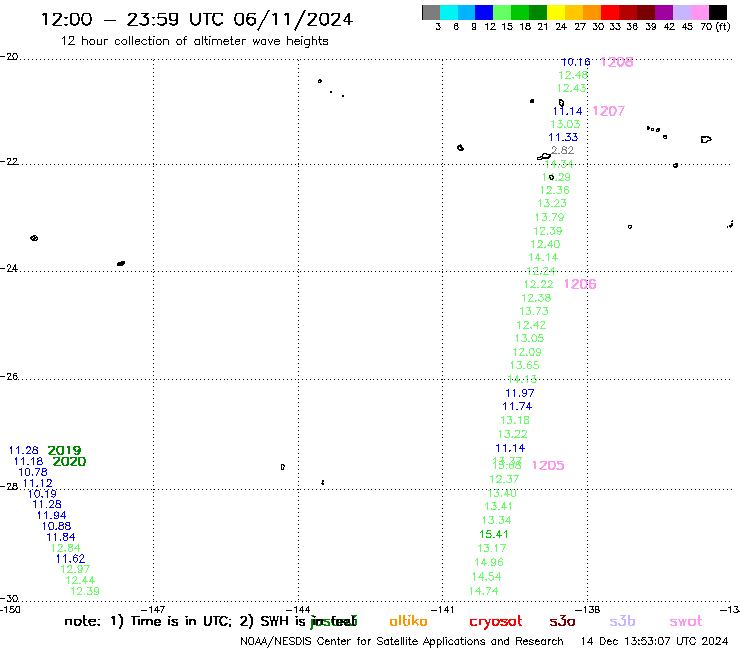The image size is (740, 650).
Task: Select the black swatch ending the legend
Action: pos(717,12)
